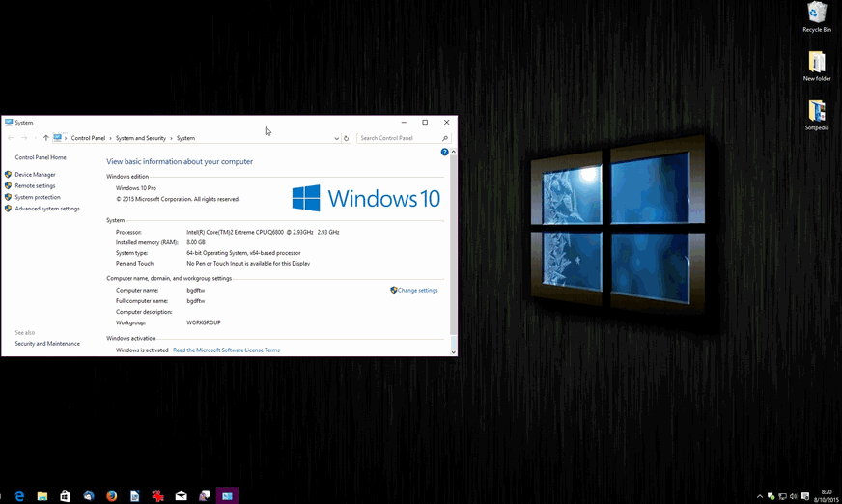Click the vertical scrollbar thumb
Image resolution: width=842 pixels, height=504 pixels.
453,246
